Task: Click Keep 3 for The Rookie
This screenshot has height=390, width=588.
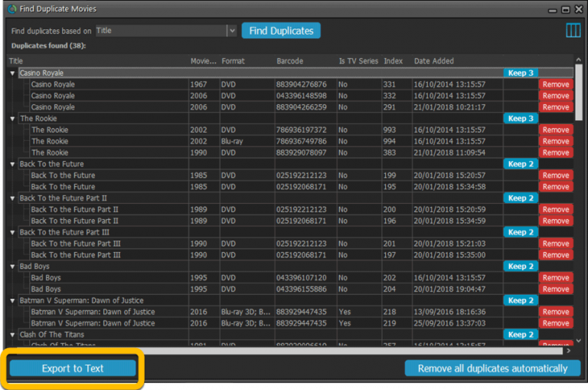Action: coord(521,118)
